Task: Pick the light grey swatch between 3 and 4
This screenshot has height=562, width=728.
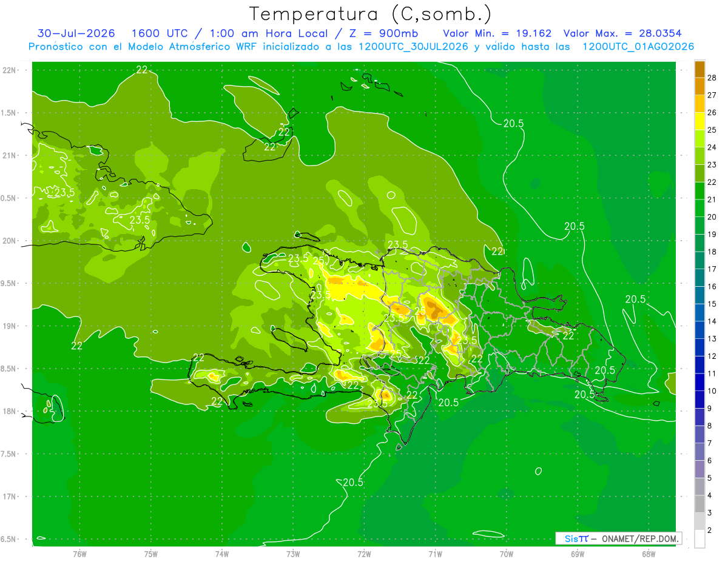Action: coord(699,504)
